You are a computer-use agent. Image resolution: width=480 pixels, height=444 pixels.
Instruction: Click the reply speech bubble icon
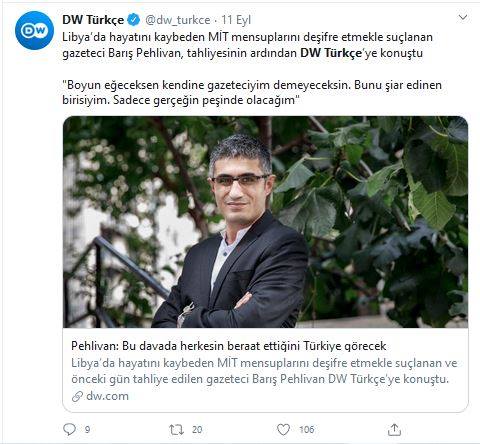tap(69, 429)
